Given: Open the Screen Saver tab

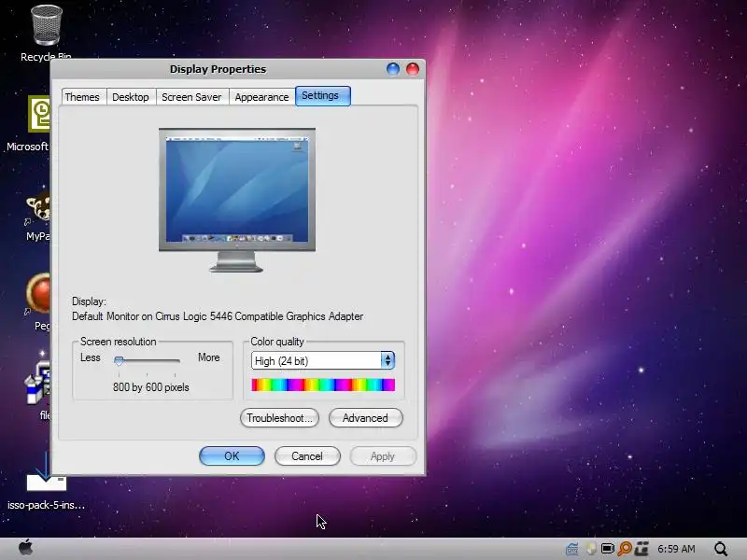Looking at the screenshot, I should [x=191, y=97].
